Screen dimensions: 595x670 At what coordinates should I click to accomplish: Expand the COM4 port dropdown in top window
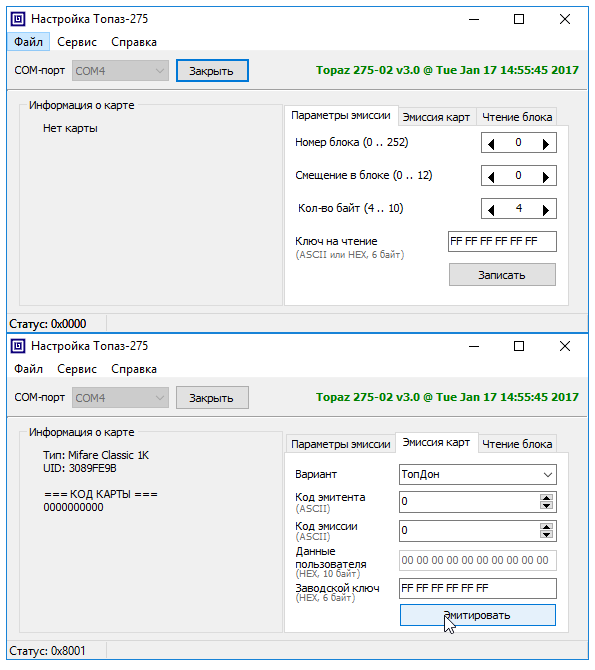tap(121, 71)
